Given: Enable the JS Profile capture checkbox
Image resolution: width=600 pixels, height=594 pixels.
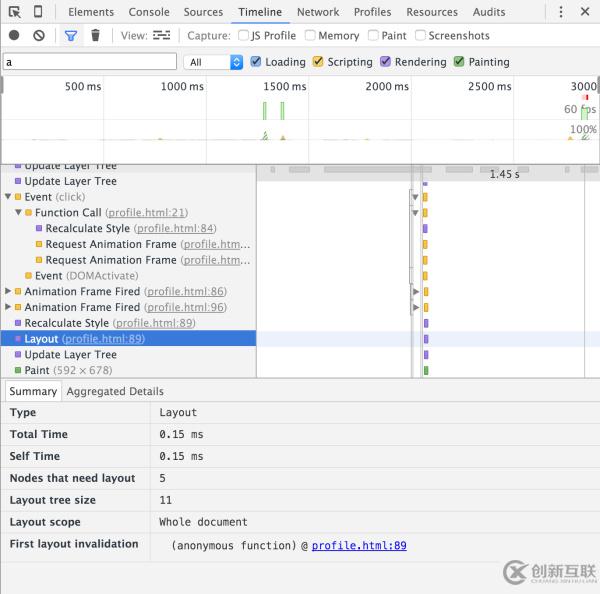Looking at the screenshot, I should click(243, 35).
